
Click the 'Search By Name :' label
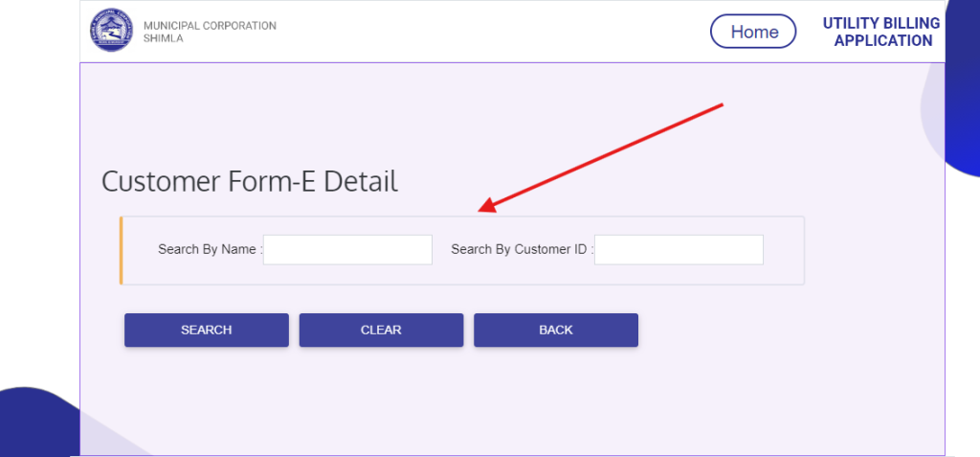210,249
